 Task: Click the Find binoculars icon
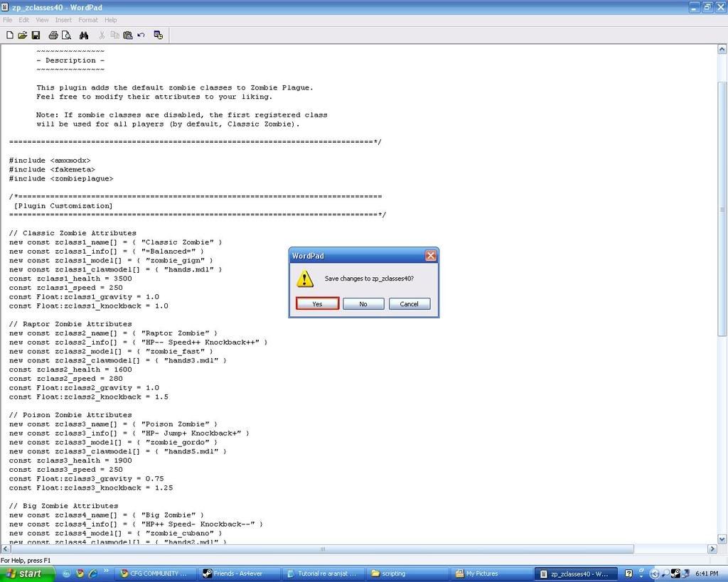(x=84, y=36)
